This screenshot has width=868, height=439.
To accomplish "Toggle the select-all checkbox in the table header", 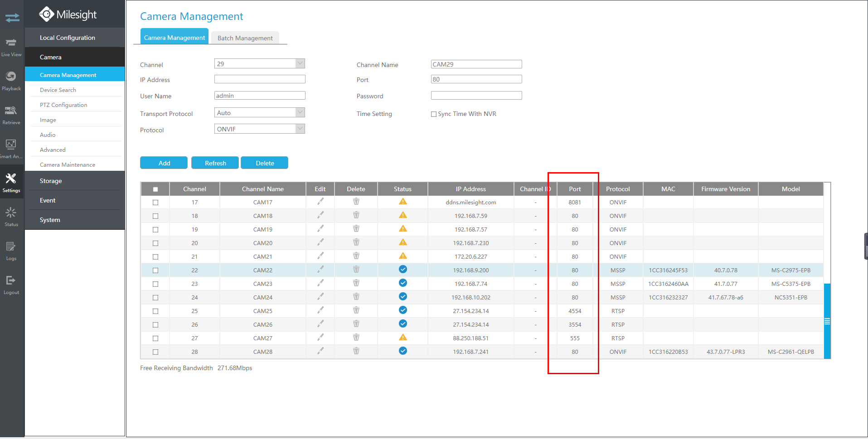I will click(x=155, y=189).
